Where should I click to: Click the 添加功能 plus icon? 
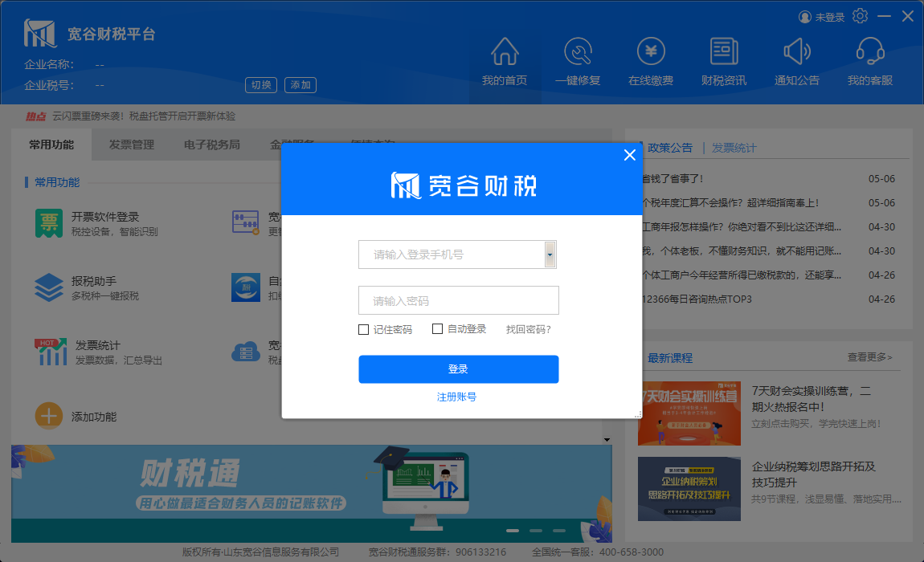pyautogui.click(x=49, y=416)
